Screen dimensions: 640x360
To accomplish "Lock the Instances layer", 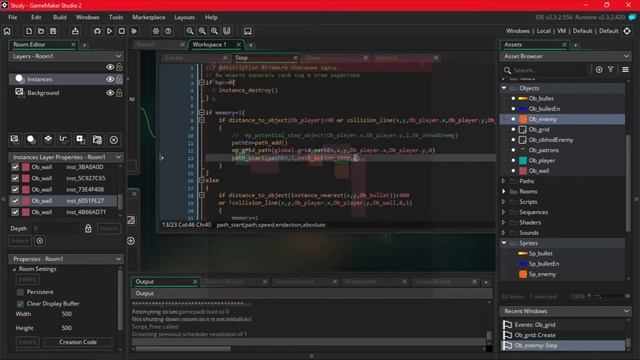I will (119, 79).
